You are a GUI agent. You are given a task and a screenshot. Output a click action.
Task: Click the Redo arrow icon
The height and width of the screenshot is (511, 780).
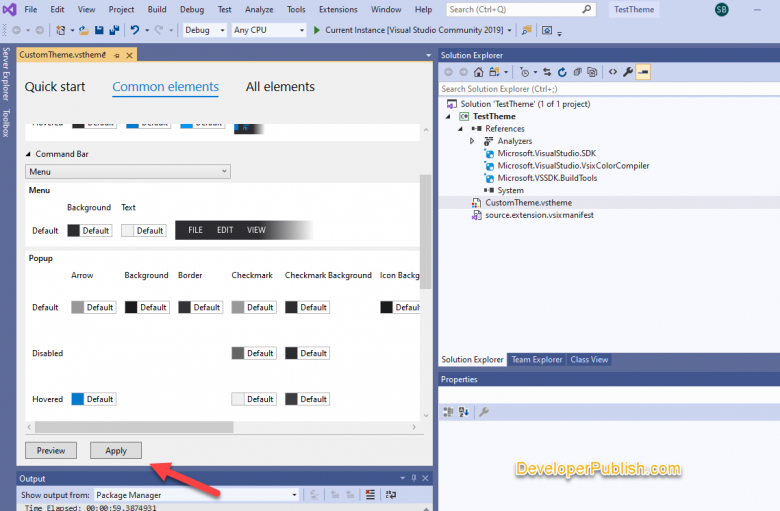tap(159, 30)
